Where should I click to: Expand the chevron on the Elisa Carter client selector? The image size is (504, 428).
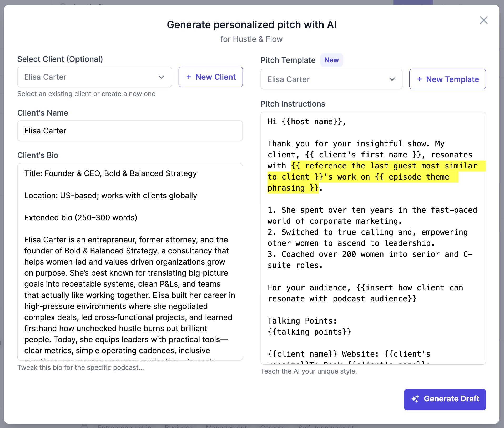(x=161, y=77)
